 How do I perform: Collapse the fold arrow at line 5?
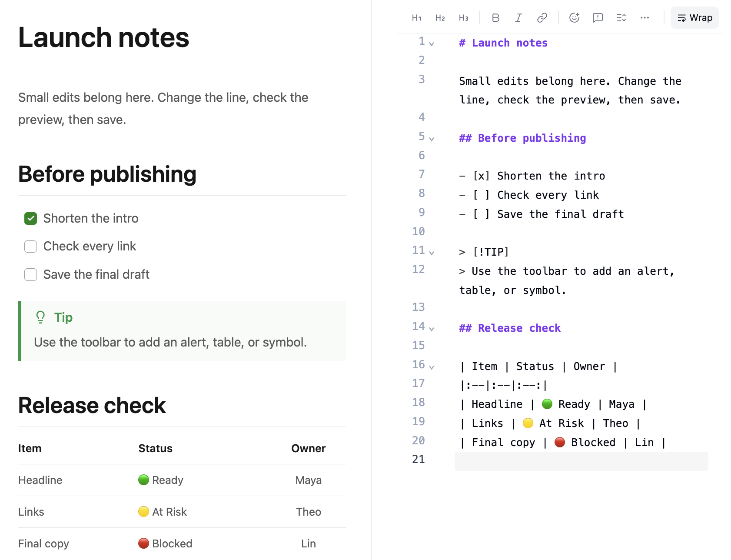pos(432,139)
